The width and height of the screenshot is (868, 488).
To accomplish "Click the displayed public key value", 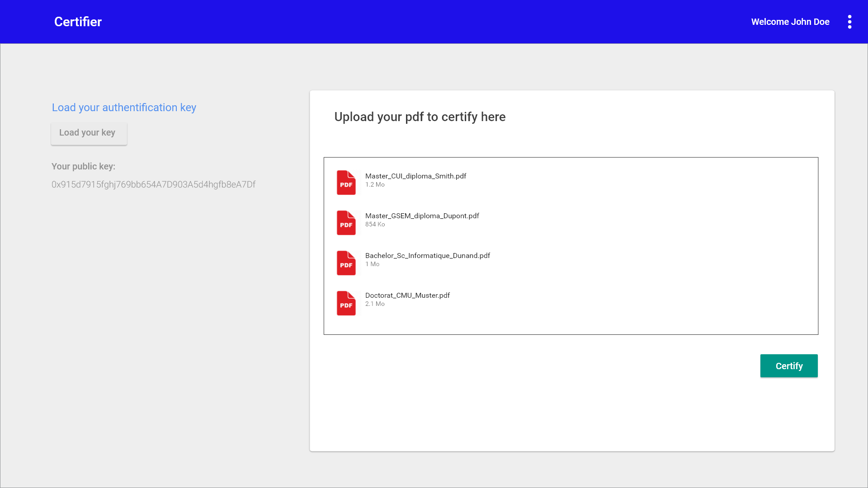I will [x=153, y=184].
